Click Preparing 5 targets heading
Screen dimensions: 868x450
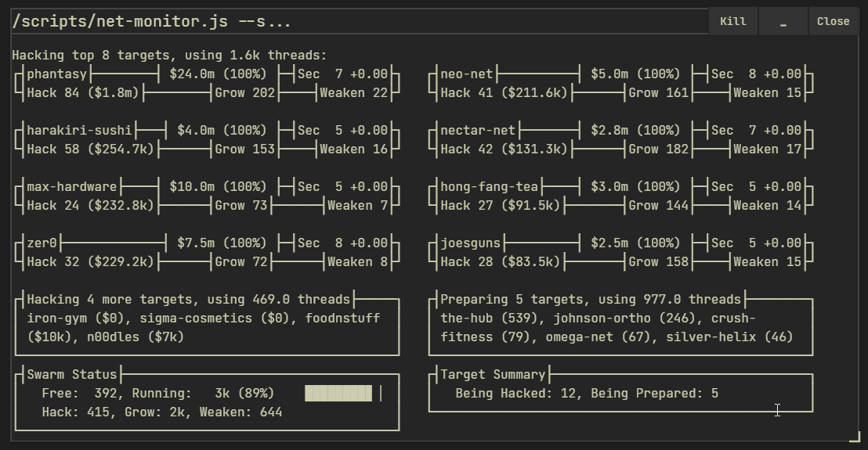coord(591,300)
